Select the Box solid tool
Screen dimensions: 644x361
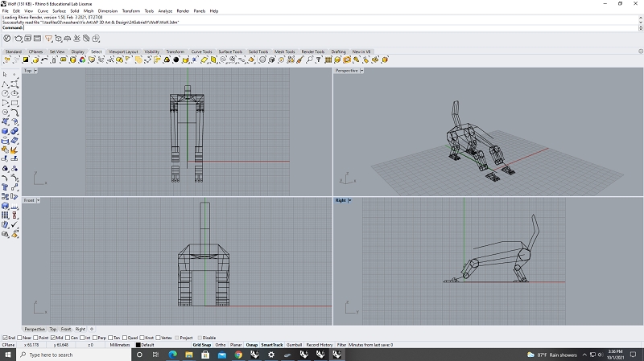[x=6, y=131]
